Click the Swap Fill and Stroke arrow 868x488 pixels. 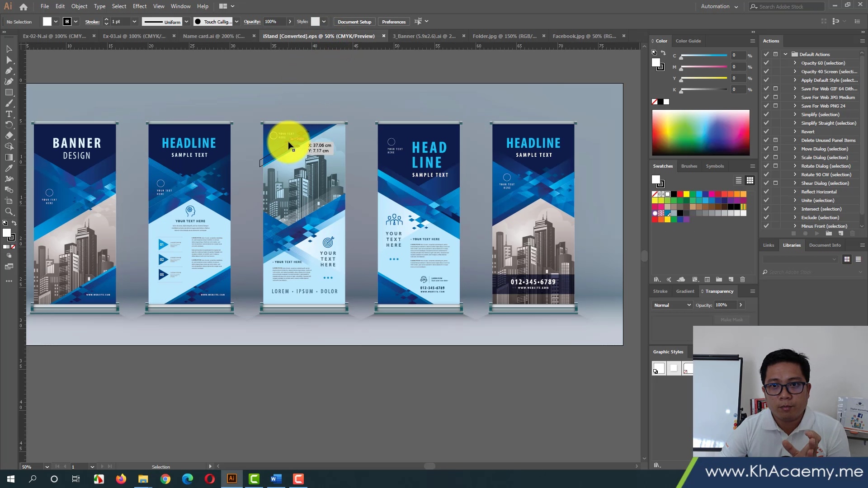(14, 223)
